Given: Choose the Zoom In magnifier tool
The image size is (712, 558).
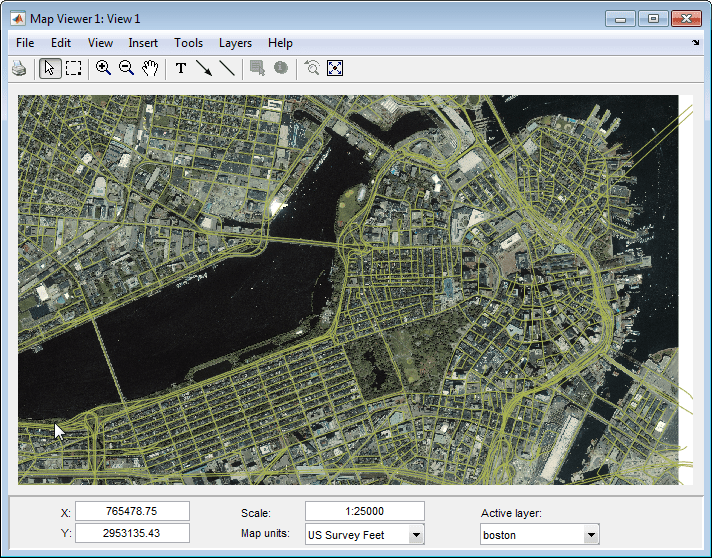Looking at the screenshot, I should click(103, 68).
